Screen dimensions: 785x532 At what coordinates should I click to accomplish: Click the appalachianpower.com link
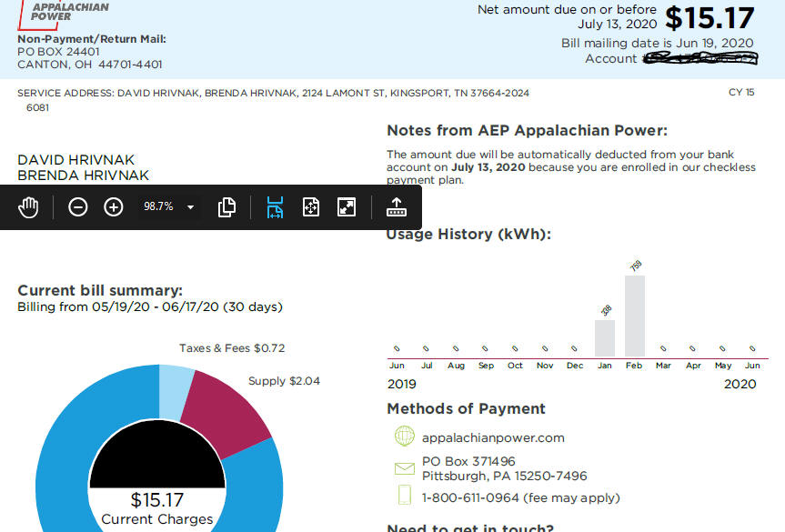pos(493,438)
